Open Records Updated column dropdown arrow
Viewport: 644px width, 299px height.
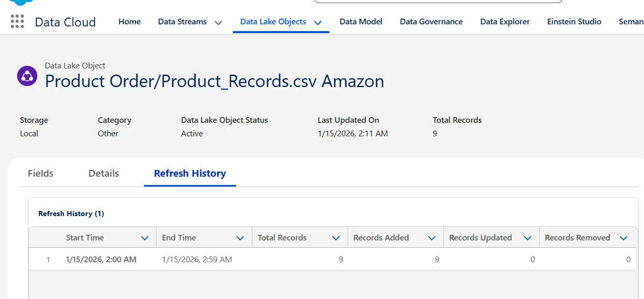(x=527, y=238)
